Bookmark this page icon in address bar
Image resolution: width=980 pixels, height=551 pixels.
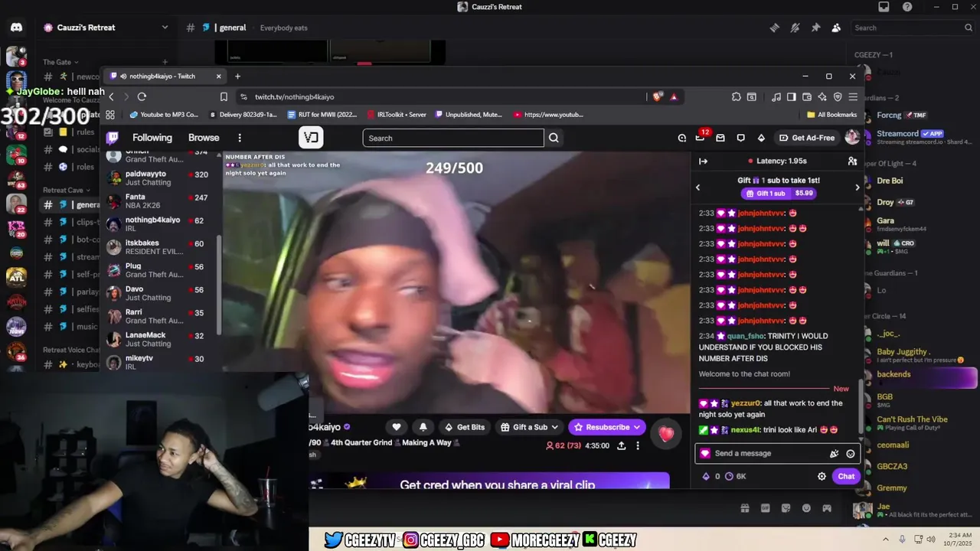[x=224, y=96]
